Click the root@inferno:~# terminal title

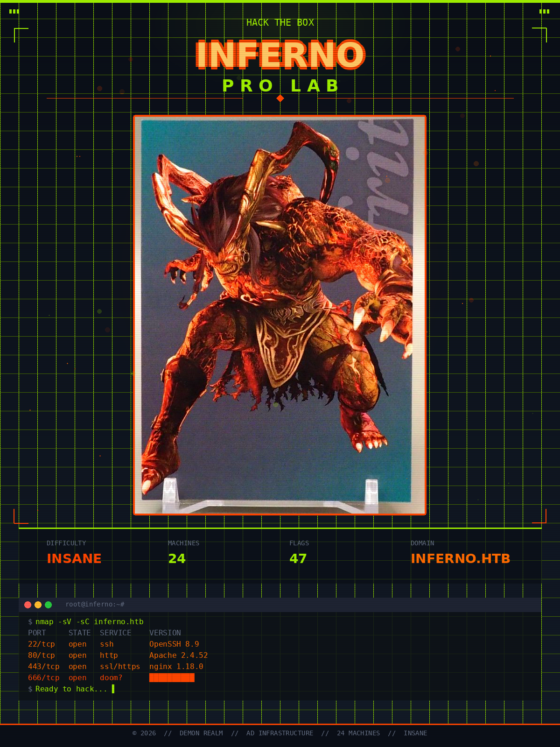point(95,604)
